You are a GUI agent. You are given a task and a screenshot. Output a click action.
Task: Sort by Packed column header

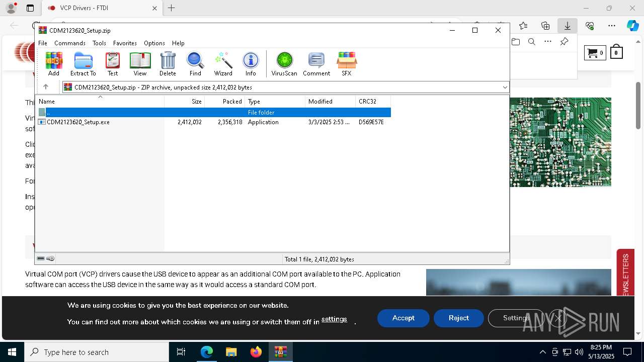[225, 102]
